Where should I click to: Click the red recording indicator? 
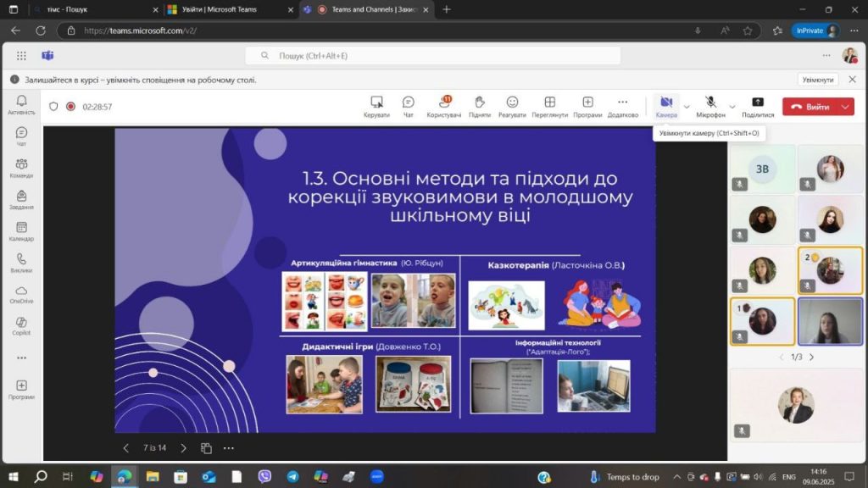[70, 106]
